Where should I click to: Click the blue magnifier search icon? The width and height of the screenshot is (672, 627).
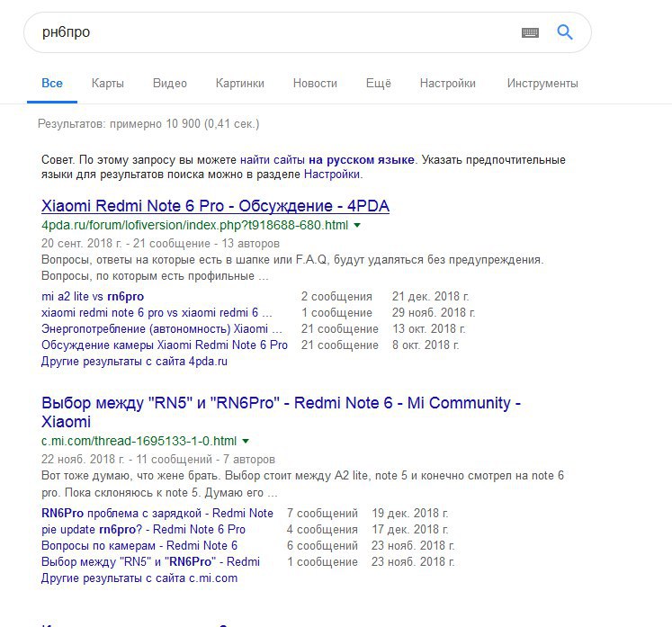click(x=564, y=32)
